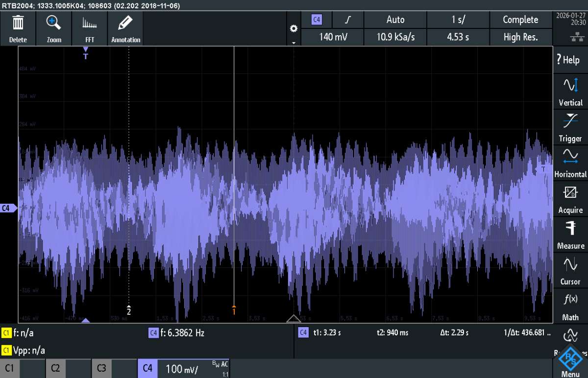
Task: Click the t2: 940 ms cursor readout
Action: click(x=392, y=333)
